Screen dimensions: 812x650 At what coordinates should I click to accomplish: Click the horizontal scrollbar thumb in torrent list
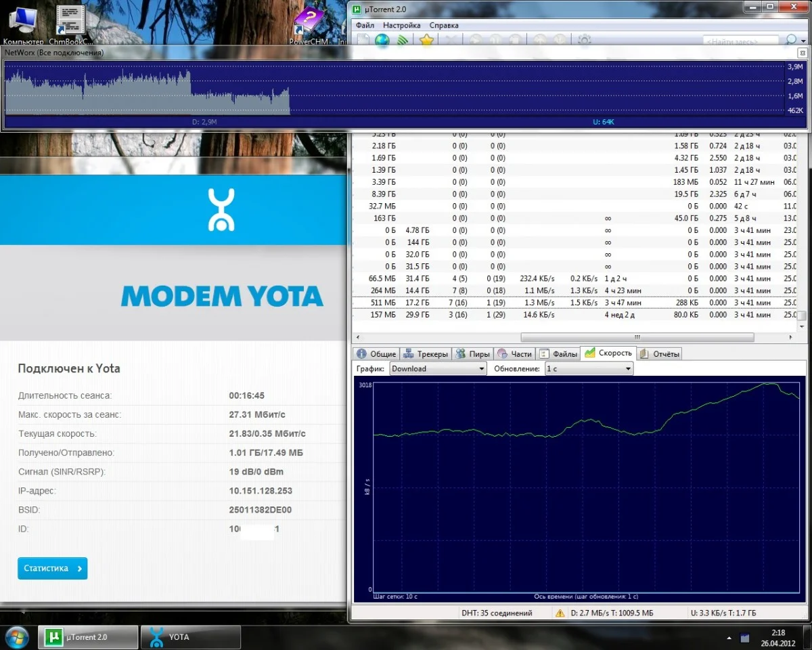[637, 337]
